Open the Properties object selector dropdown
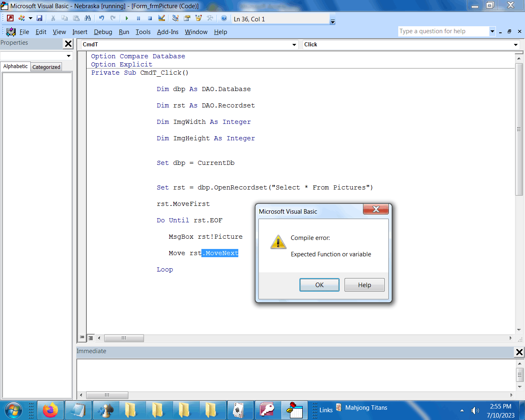The width and height of the screenshot is (525, 420). tap(68, 56)
